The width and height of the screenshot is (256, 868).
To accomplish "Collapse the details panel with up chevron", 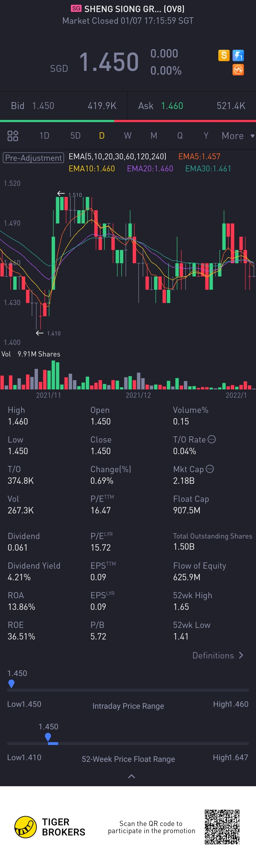I will coord(132,776).
